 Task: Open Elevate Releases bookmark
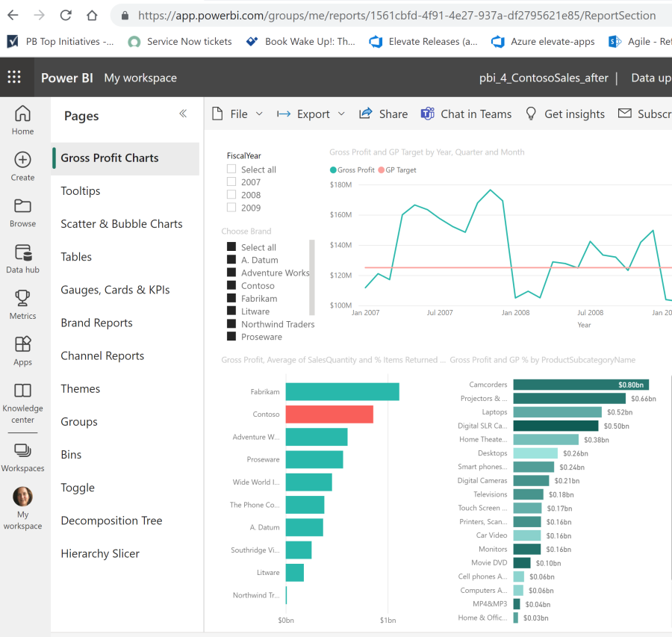pos(423,42)
